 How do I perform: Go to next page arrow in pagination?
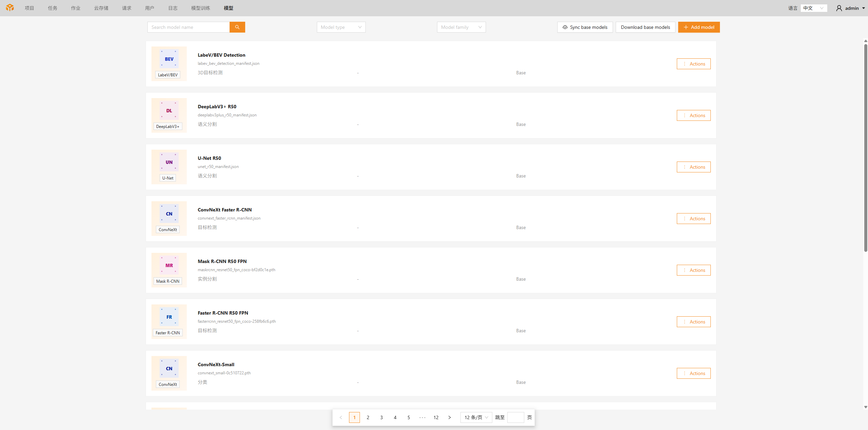[450, 417]
